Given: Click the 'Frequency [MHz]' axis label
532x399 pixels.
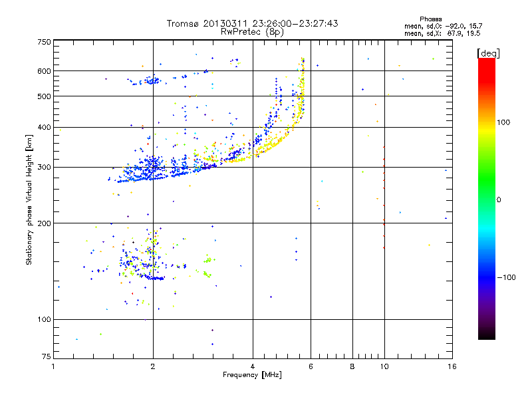Looking at the screenshot, I should [x=252, y=375].
